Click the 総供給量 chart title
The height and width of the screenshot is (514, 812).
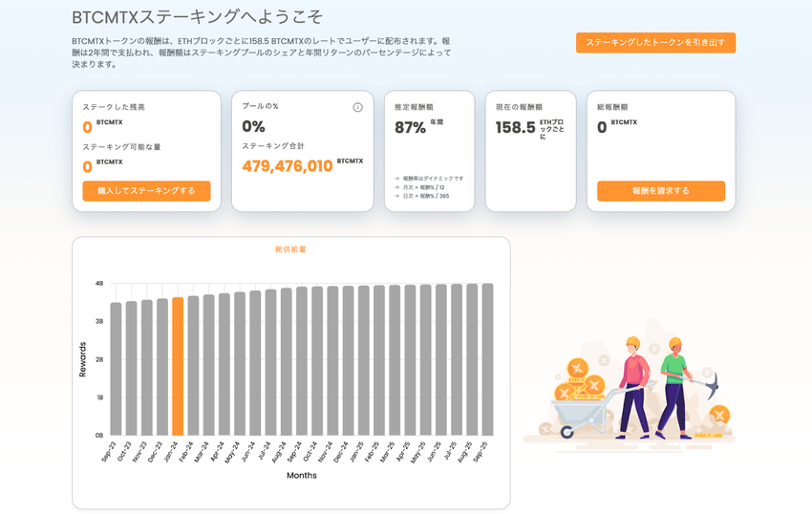coord(290,249)
